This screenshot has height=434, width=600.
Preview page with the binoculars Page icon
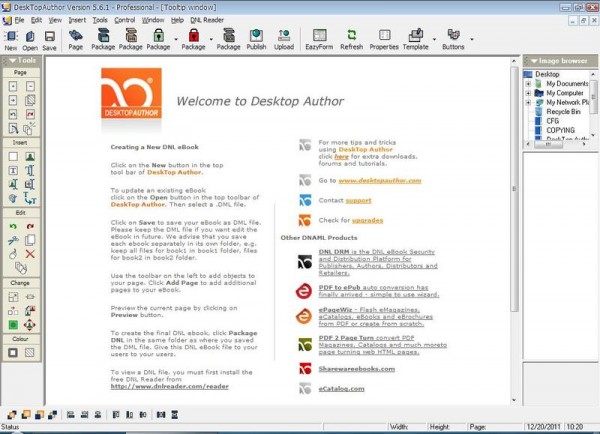[75, 39]
